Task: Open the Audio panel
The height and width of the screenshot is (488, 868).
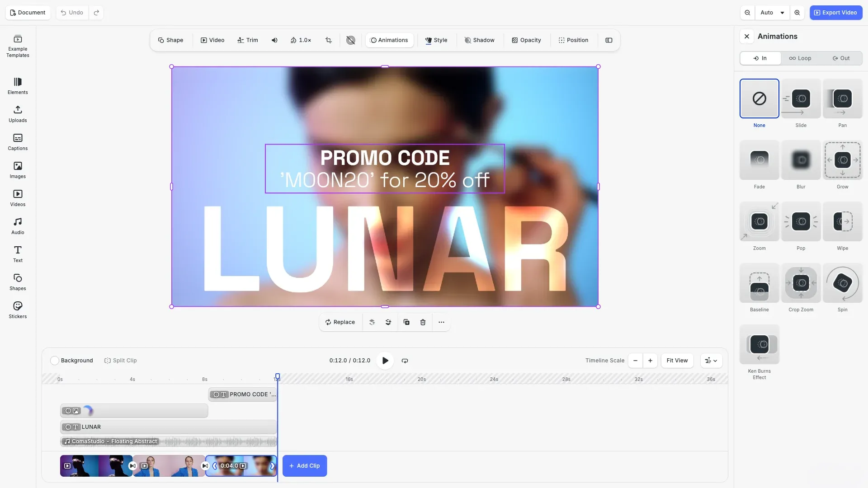Action: (18, 226)
